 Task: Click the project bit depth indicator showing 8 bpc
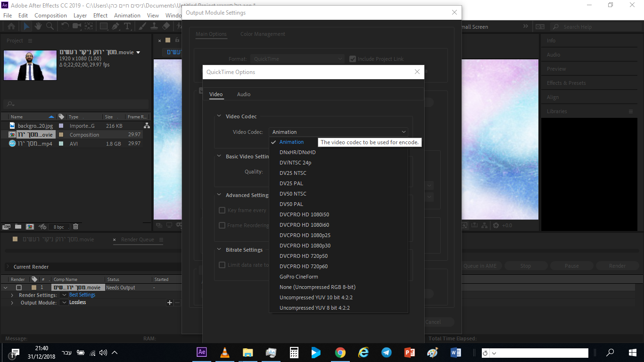click(x=59, y=227)
